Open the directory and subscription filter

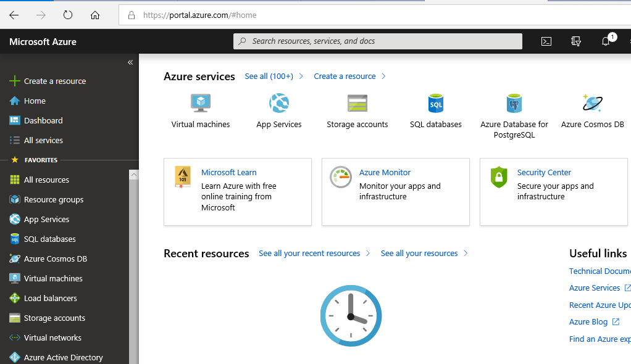[575, 41]
